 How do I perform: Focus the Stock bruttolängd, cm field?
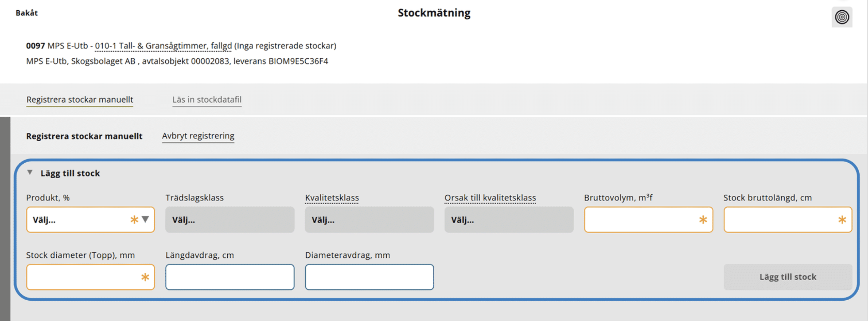[x=780, y=220]
